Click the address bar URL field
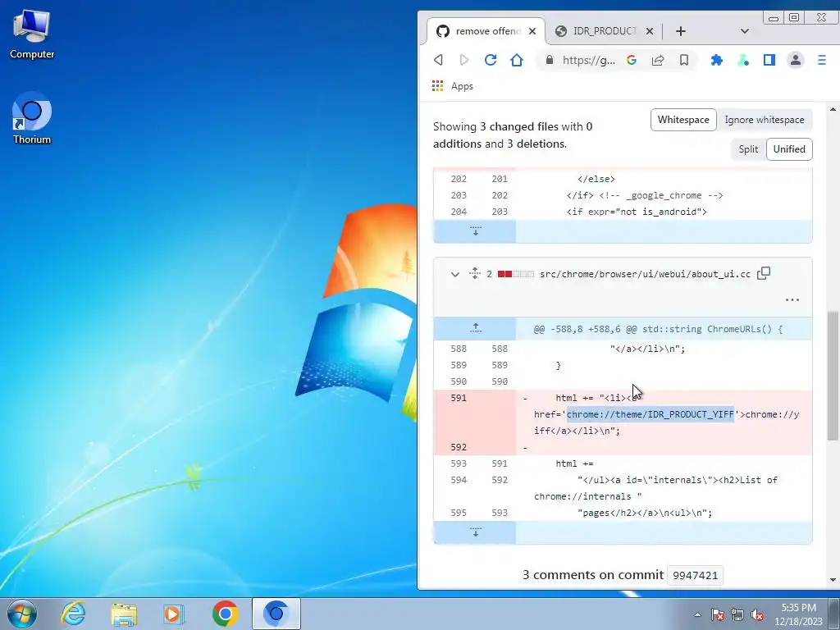The height and width of the screenshot is (630, 840). (x=588, y=60)
